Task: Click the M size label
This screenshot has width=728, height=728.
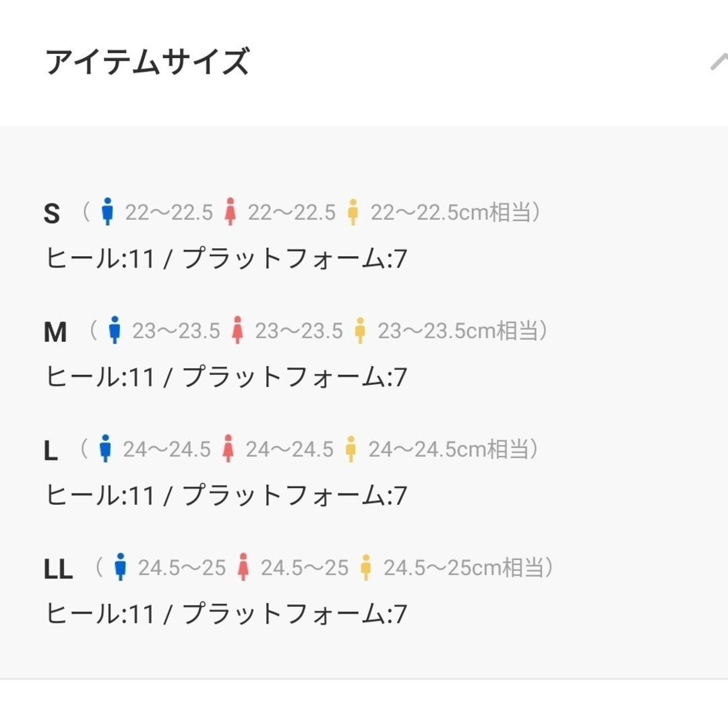Action: pos(55,332)
